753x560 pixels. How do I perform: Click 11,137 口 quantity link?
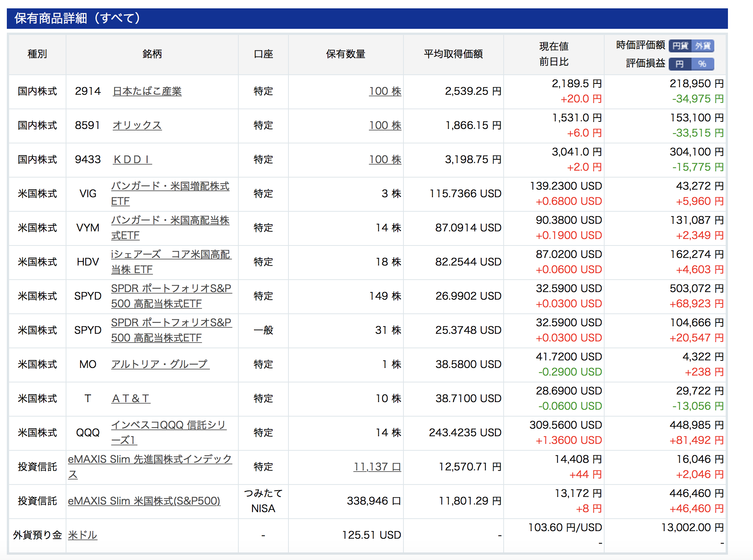(377, 467)
